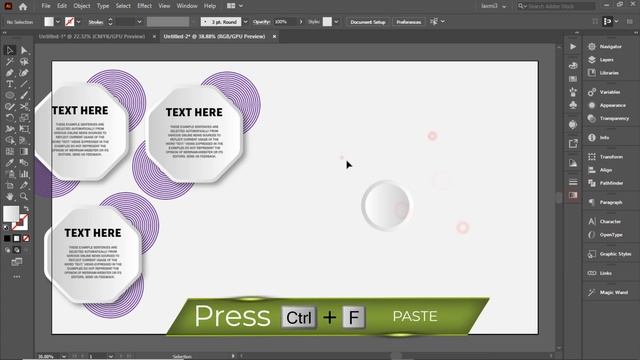
Task: Set paint mode to Gradient
Action: click(17, 238)
